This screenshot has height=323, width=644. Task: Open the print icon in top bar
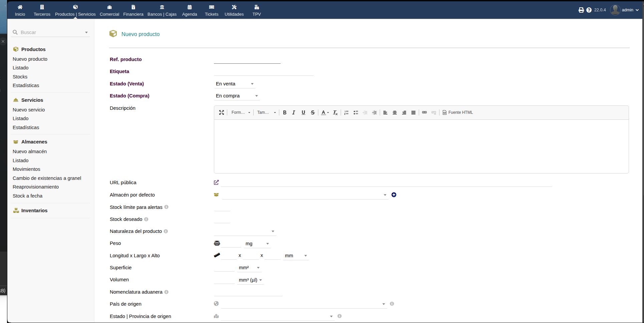point(581,10)
